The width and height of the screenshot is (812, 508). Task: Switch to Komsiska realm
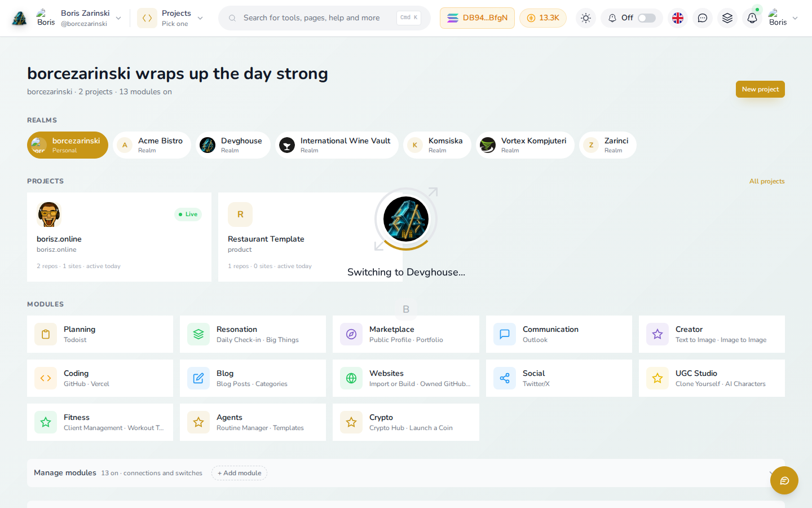point(437,145)
